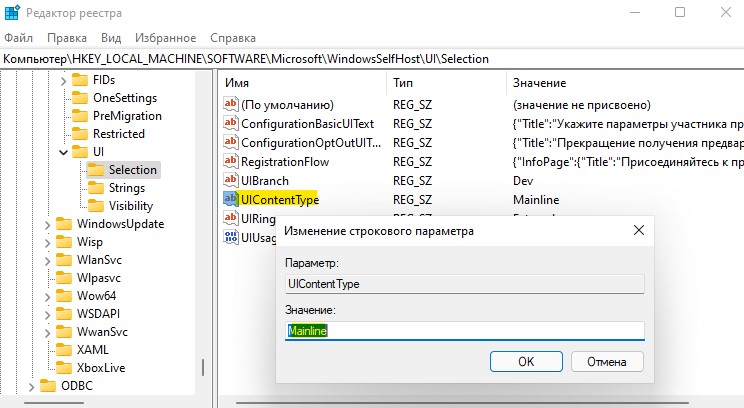744x408 pixels.
Task: Click the tree pane vertical scrollbar thumb
Action: point(203,368)
